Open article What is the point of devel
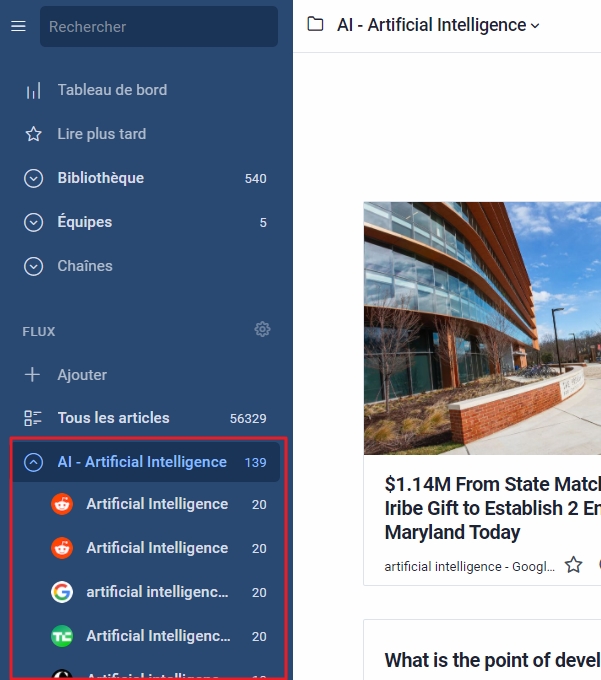The width and height of the screenshot is (601, 680). click(x=493, y=660)
